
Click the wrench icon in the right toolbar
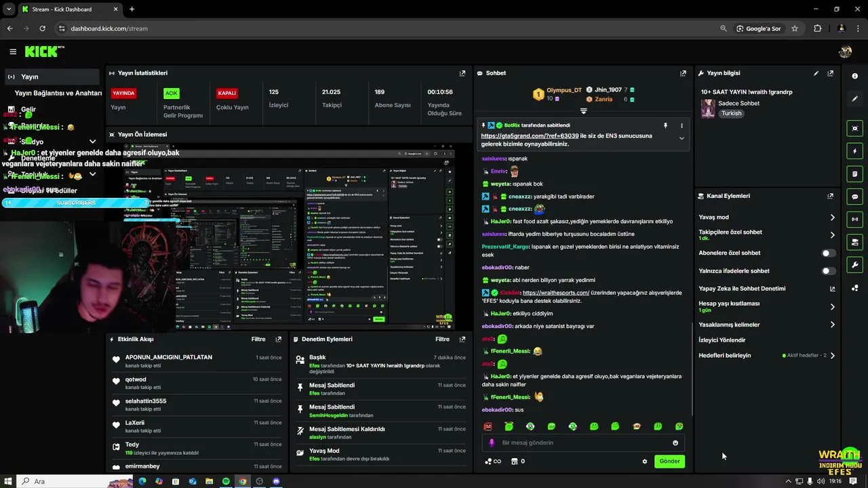tap(854, 265)
